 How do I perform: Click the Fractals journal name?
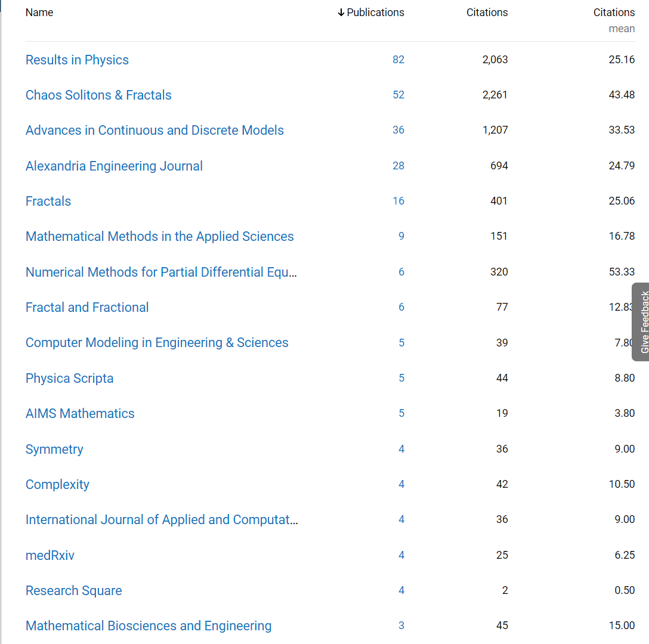click(48, 201)
